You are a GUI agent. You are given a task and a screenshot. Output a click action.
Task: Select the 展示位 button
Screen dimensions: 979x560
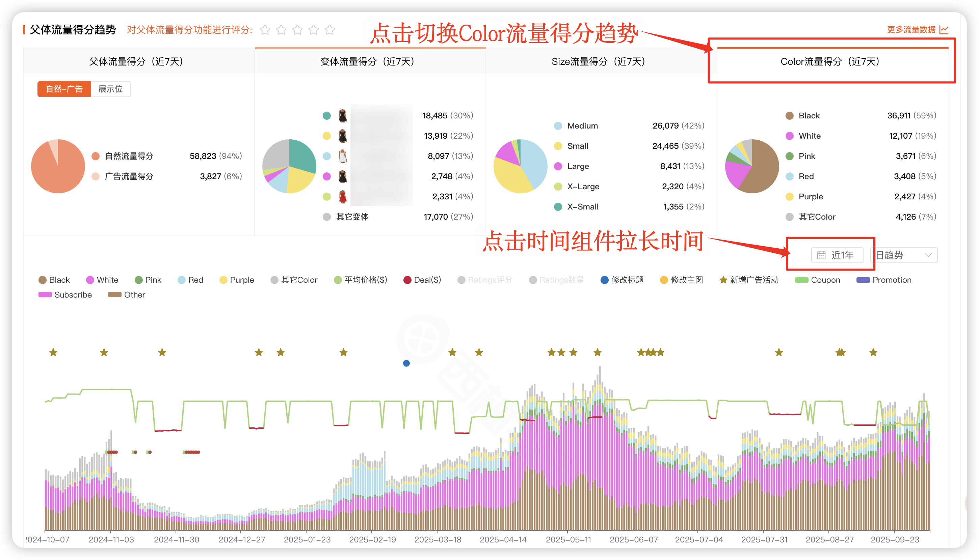(110, 89)
